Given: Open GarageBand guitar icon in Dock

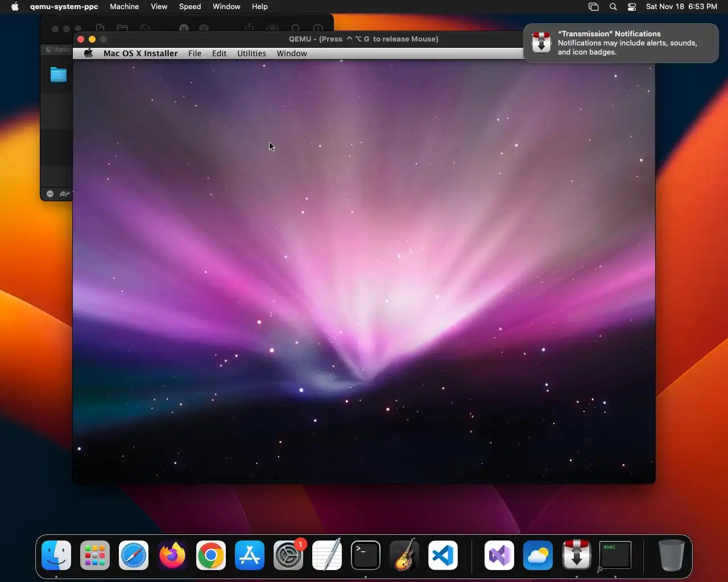Looking at the screenshot, I should [404, 555].
